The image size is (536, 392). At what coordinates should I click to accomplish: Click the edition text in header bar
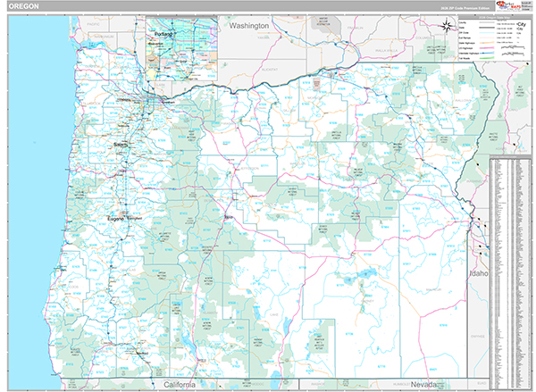(x=465, y=8)
